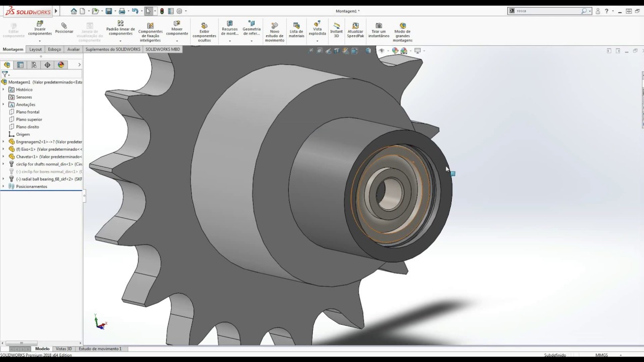The width and height of the screenshot is (644, 362).
Task: Open the Avaliar tab
Action: pyautogui.click(x=73, y=49)
